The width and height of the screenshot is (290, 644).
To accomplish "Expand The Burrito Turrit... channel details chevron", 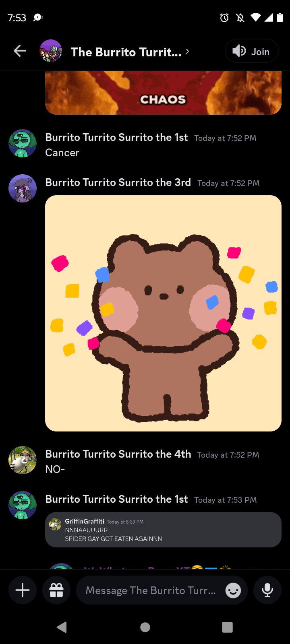I will 187,52.
